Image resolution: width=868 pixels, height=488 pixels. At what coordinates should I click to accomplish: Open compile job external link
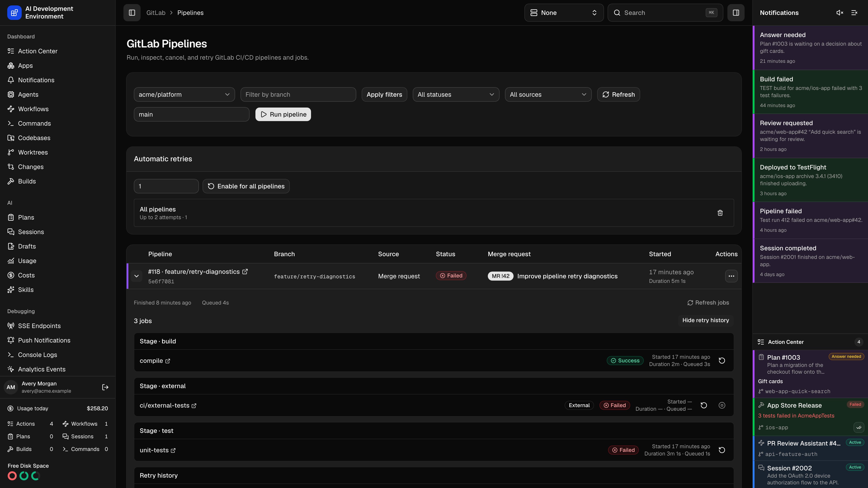(x=168, y=361)
